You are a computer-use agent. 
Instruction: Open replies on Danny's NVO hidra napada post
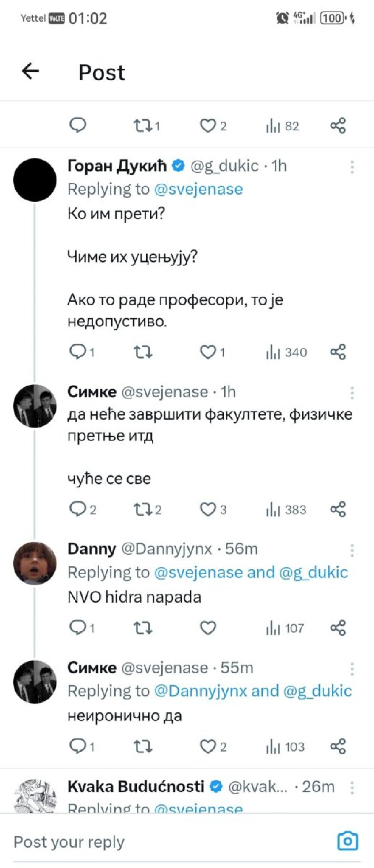pos(82,628)
